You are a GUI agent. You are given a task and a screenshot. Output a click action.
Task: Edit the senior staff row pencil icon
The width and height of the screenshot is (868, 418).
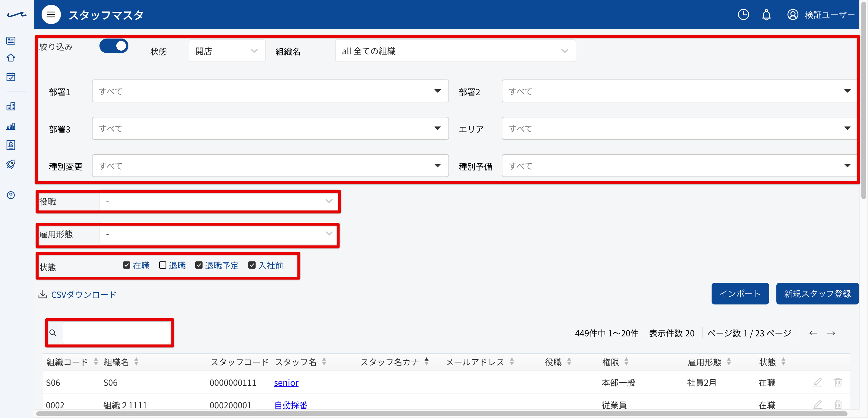click(x=817, y=382)
